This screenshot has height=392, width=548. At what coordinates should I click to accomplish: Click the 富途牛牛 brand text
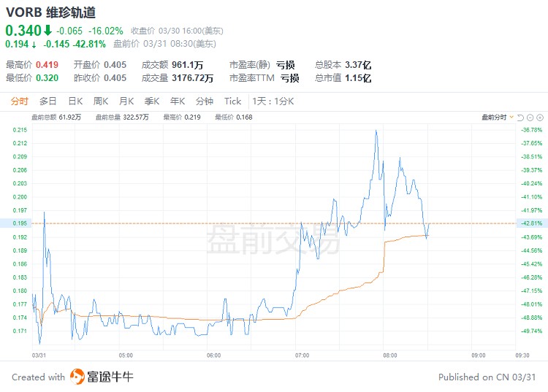pos(111,377)
